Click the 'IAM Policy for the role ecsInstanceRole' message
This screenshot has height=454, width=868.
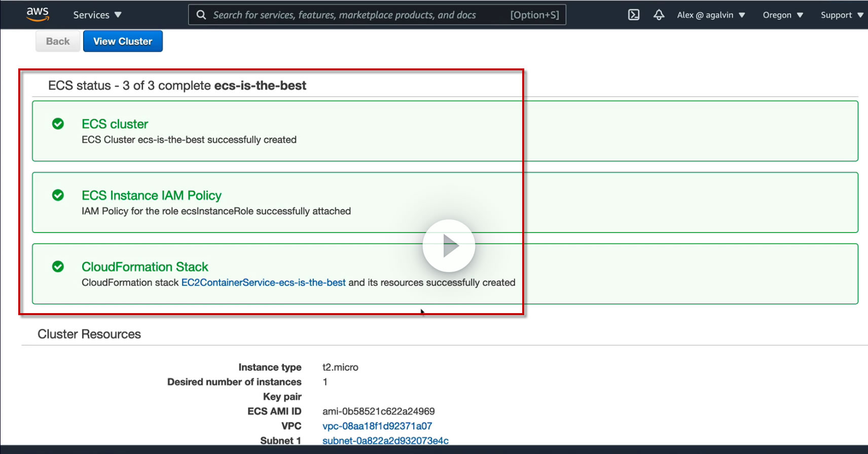(216, 211)
